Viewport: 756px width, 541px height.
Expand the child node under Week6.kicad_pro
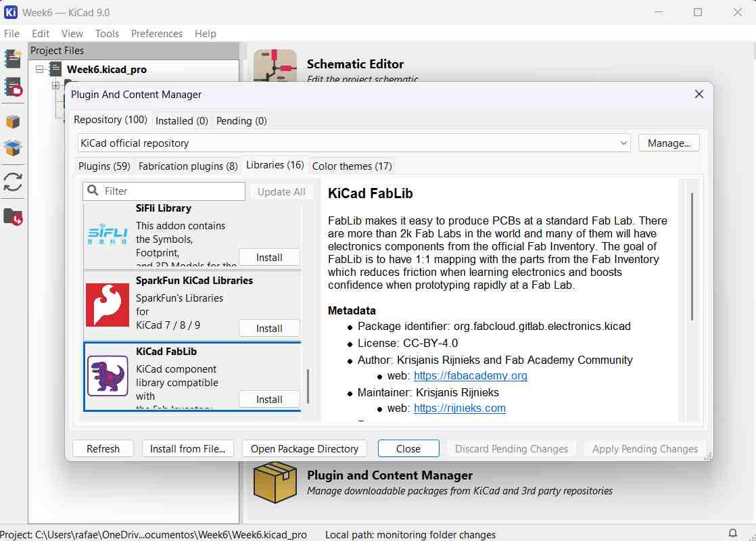pyautogui.click(x=56, y=85)
